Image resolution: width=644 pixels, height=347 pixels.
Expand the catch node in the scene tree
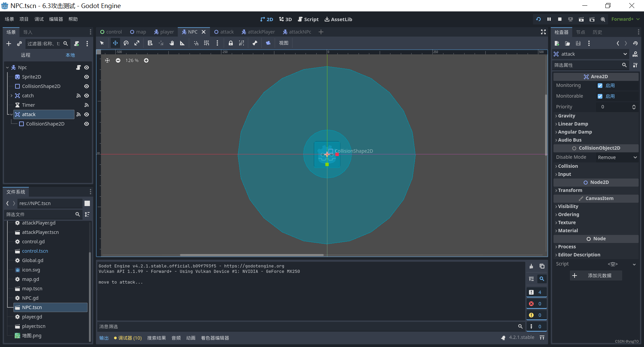[11, 96]
